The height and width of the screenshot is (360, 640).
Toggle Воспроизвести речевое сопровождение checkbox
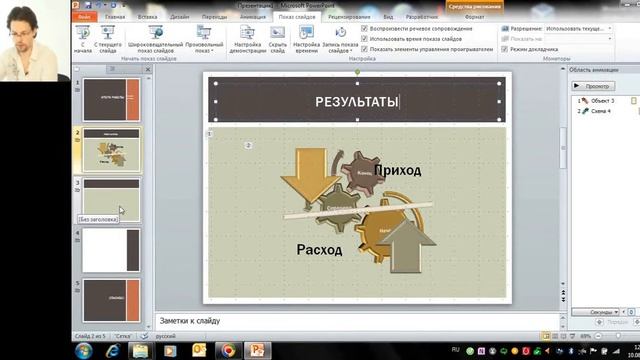tap(364, 29)
